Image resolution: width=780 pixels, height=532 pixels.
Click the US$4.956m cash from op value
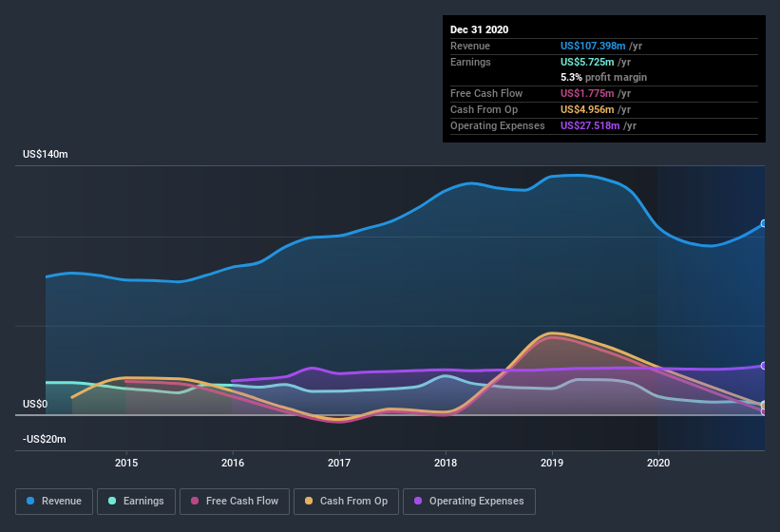tap(587, 109)
